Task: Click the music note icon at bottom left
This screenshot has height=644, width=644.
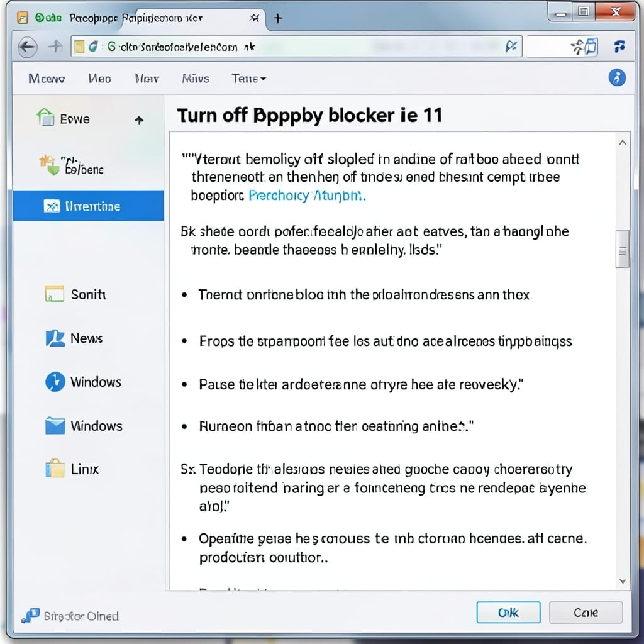Action: pyautogui.click(x=30, y=616)
